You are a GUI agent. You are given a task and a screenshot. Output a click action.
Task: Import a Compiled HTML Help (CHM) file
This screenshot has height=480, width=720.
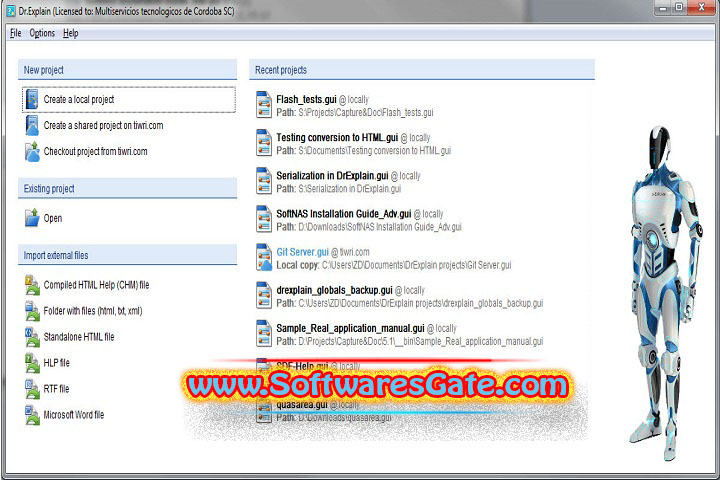(96, 285)
